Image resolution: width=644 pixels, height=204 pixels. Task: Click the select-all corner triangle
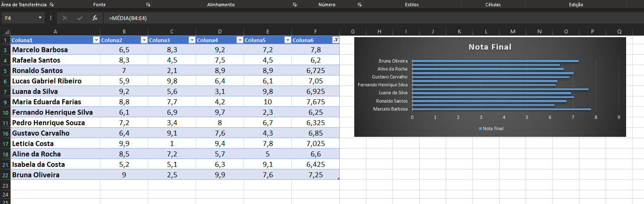point(6,32)
